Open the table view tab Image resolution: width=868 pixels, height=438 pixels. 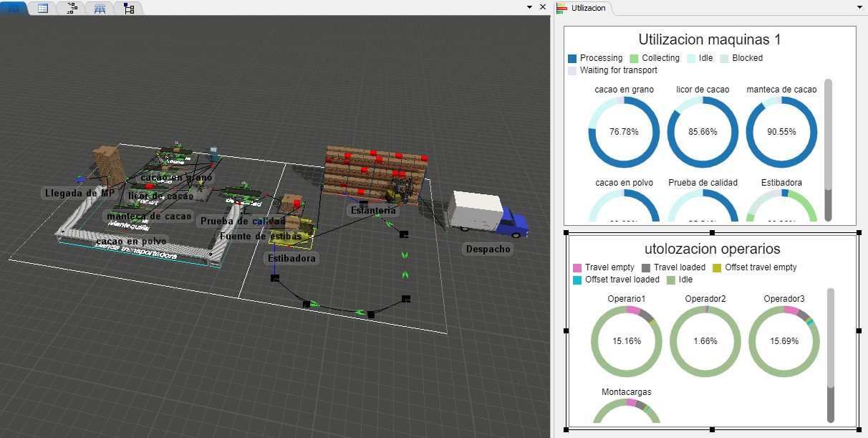point(43,8)
